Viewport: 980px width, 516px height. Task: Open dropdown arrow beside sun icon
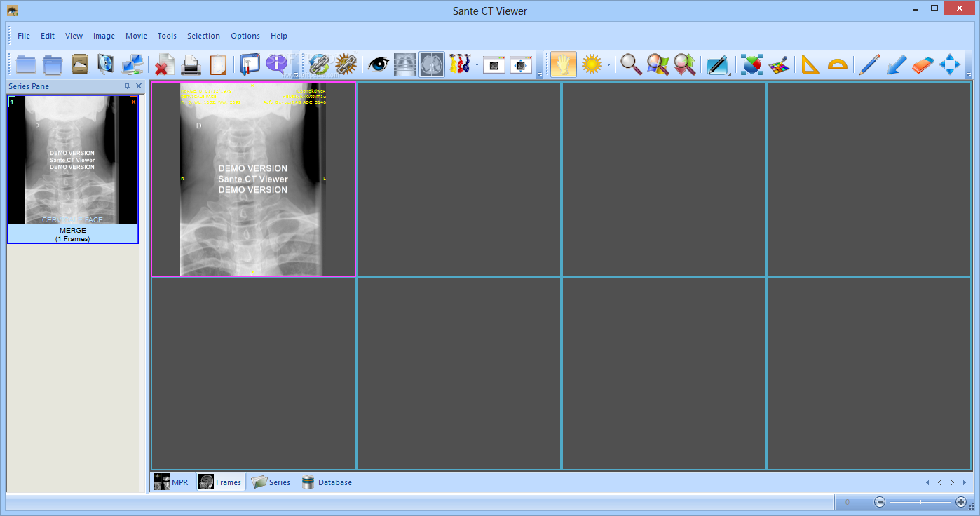click(x=608, y=65)
